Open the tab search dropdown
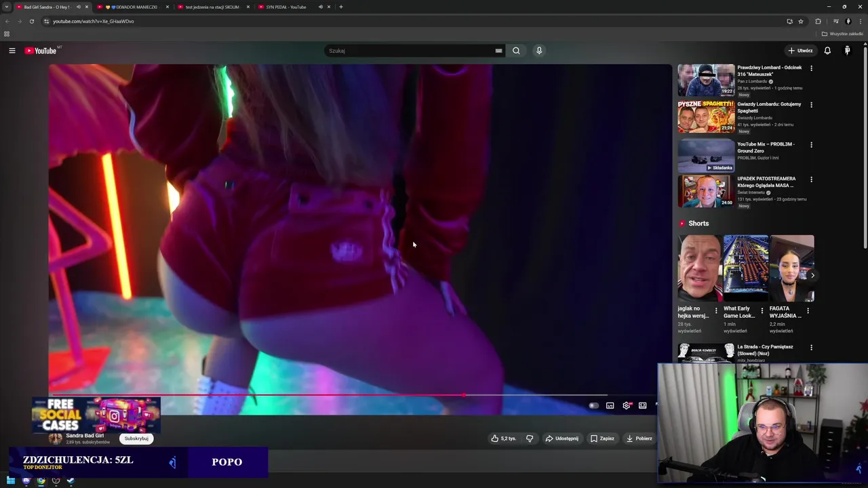 (7, 7)
